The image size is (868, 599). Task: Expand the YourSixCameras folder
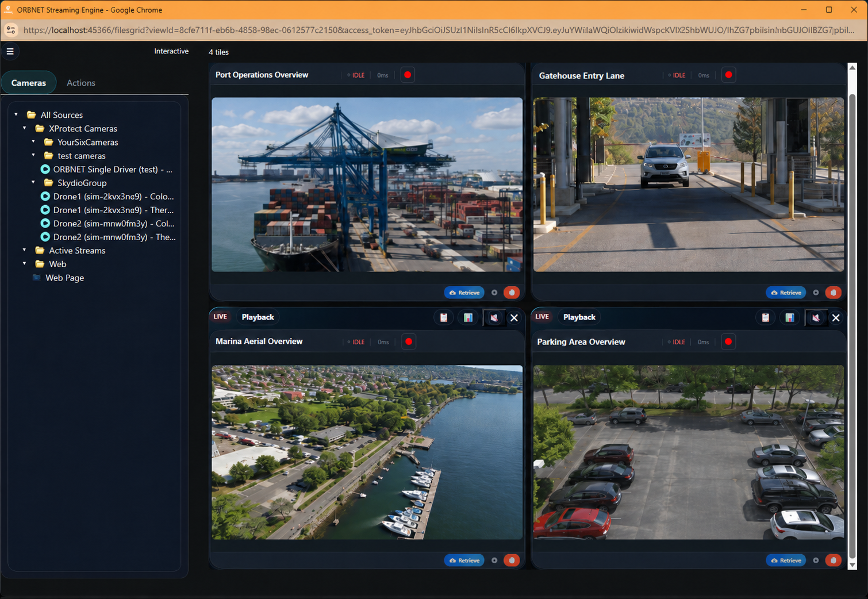(x=33, y=141)
